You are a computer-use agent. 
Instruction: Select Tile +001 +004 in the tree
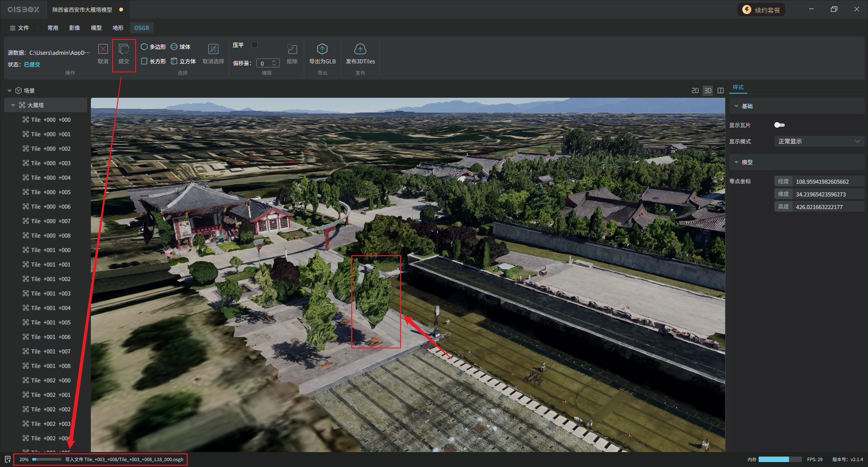(51, 308)
